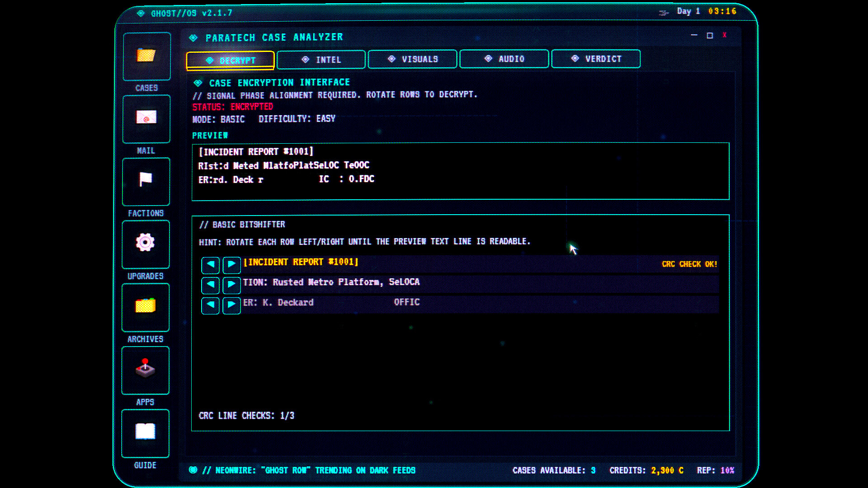Image resolution: width=868 pixels, height=488 pixels.
Task: Rotate Rusted Metro Platform row left
Action: point(210,285)
